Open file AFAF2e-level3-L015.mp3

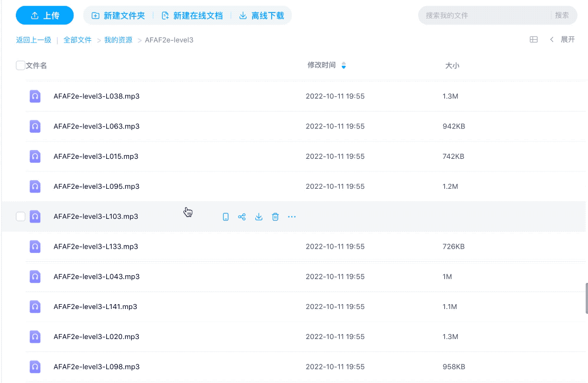click(x=96, y=156)
